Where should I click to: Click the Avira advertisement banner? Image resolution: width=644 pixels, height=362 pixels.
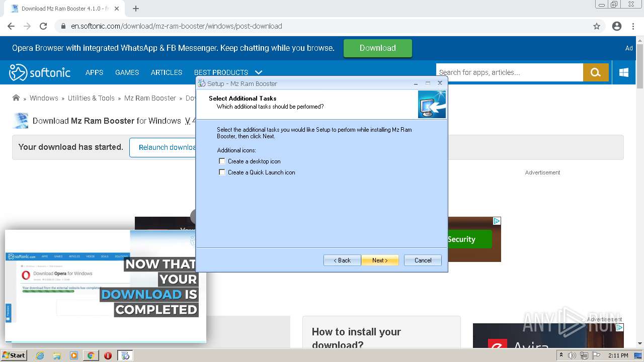point(548,336)
